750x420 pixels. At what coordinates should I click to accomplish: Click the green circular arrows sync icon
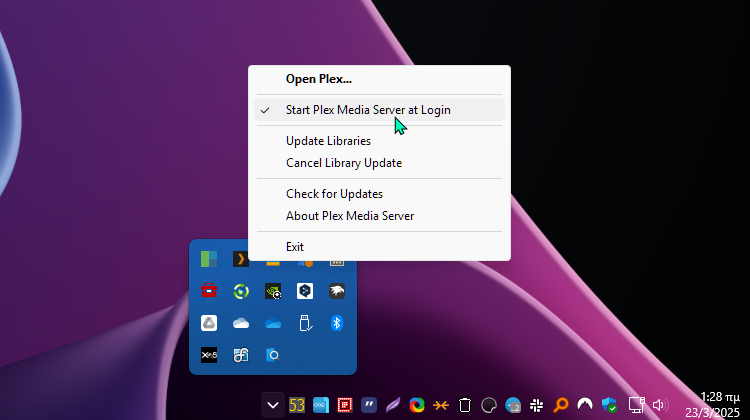pyautogui.click(x=241, y=291)
